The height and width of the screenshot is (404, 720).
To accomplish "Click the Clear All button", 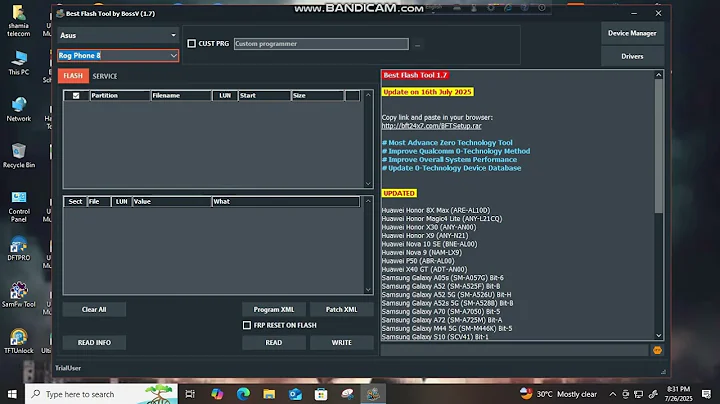I will coord(94,309).
